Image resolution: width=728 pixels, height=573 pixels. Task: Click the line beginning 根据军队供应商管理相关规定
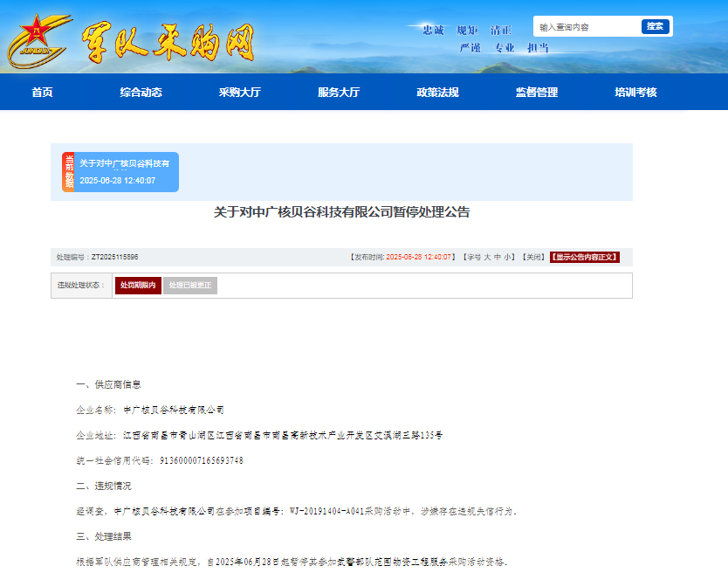(292, 562)
